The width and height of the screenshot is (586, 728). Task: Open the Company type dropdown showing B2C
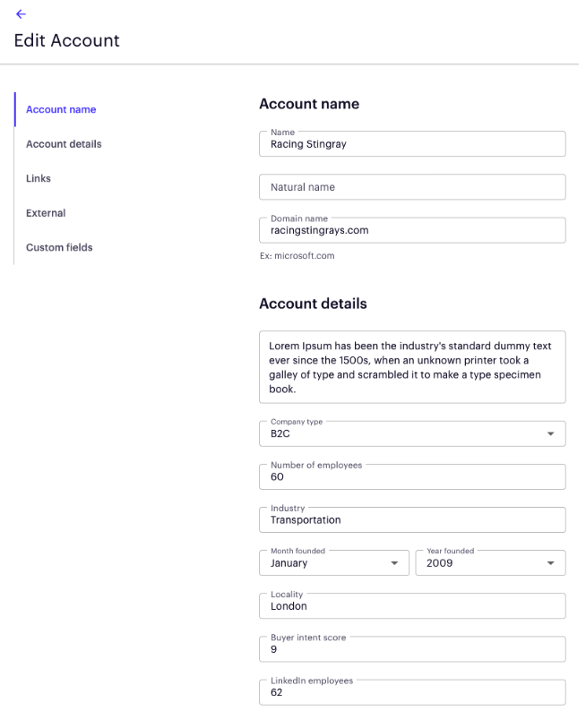click(x=412, y=433)
